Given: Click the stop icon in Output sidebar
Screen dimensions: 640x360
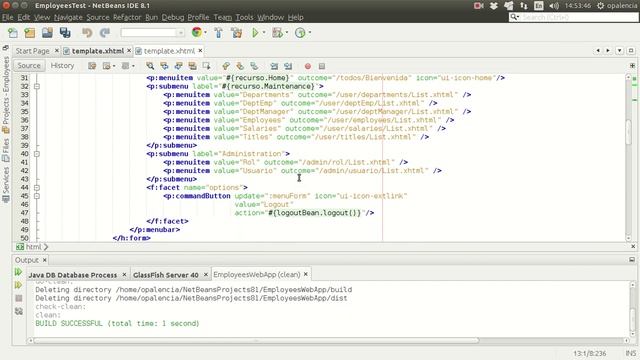Looking at the screenshot, I should (19, 298).
